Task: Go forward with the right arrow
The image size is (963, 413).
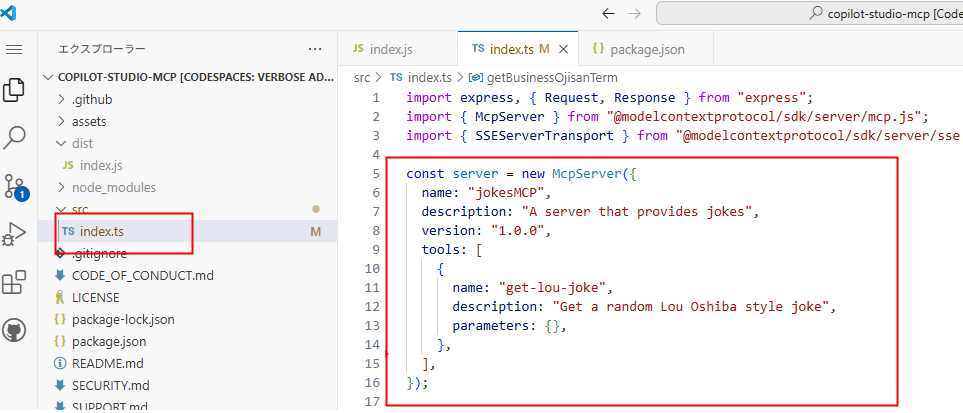Action: coord(635,14)
